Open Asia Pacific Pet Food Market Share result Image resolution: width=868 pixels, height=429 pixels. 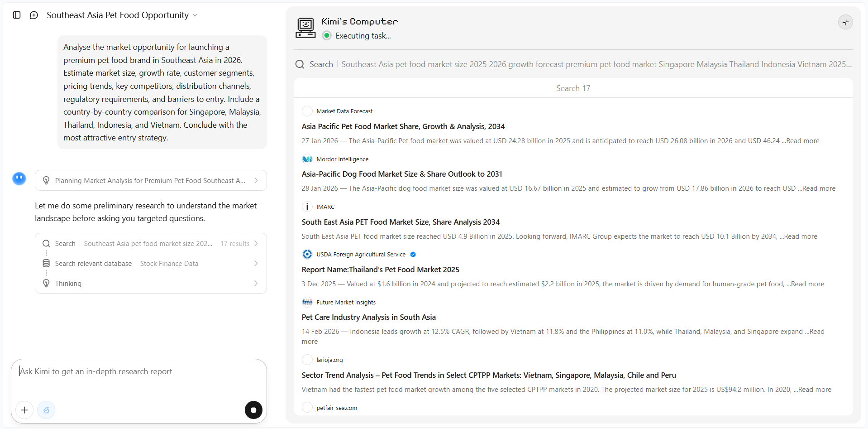tap(403, 126)
